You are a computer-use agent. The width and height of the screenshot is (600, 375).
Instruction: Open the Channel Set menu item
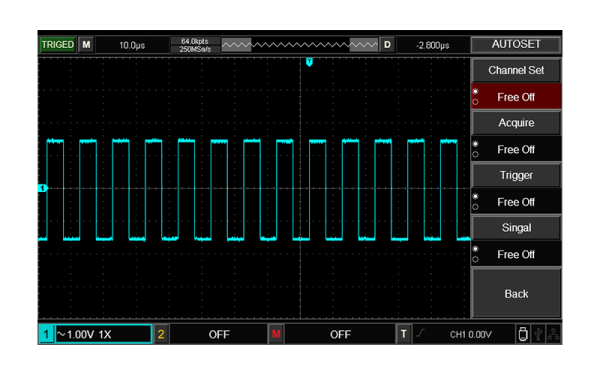tap(516, 70)
